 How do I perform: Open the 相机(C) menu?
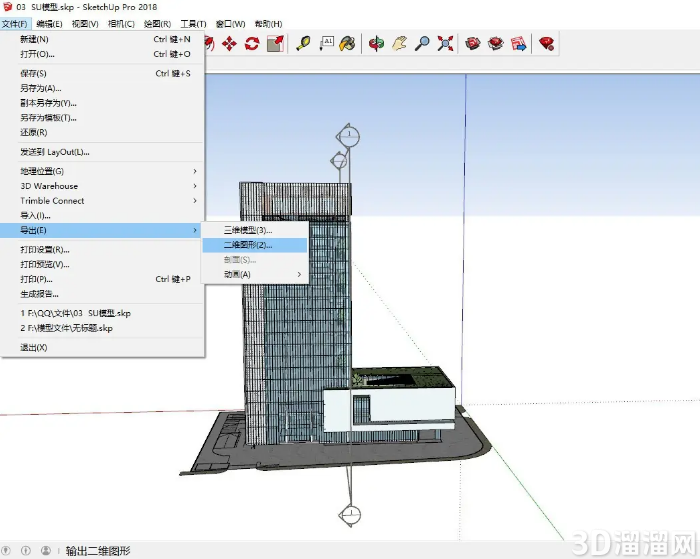121,24
